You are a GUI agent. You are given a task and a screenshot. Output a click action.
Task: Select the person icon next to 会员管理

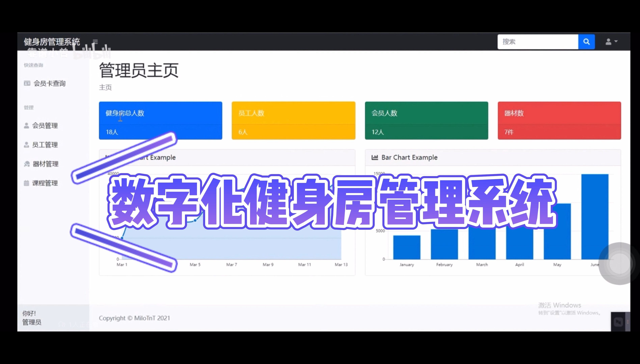[27, 125]
